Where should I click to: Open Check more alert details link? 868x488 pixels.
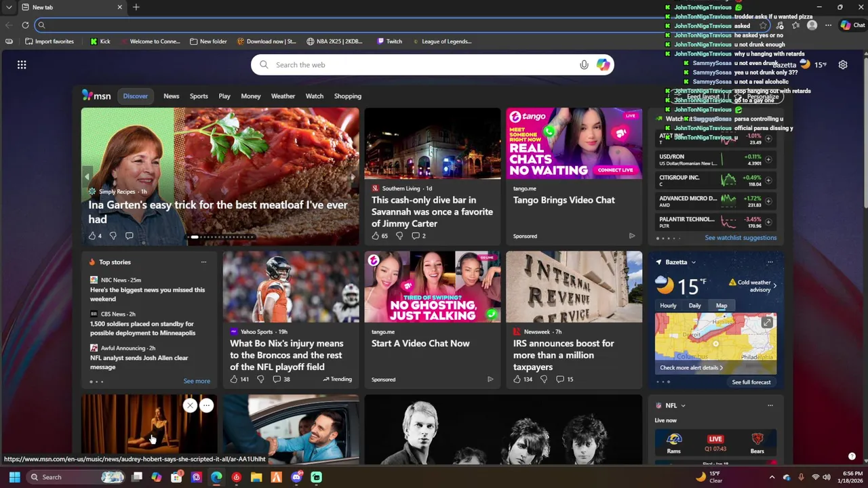[691, 367]
